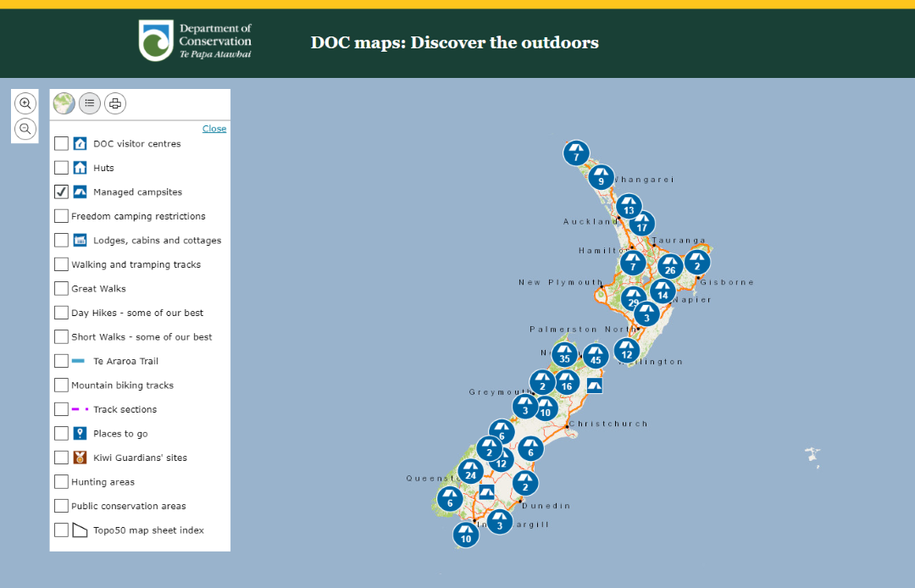Open campsite cluster 2 near Gisborne
The width and height of the screenshot is (915, 588).
click(x=697, y=263)
